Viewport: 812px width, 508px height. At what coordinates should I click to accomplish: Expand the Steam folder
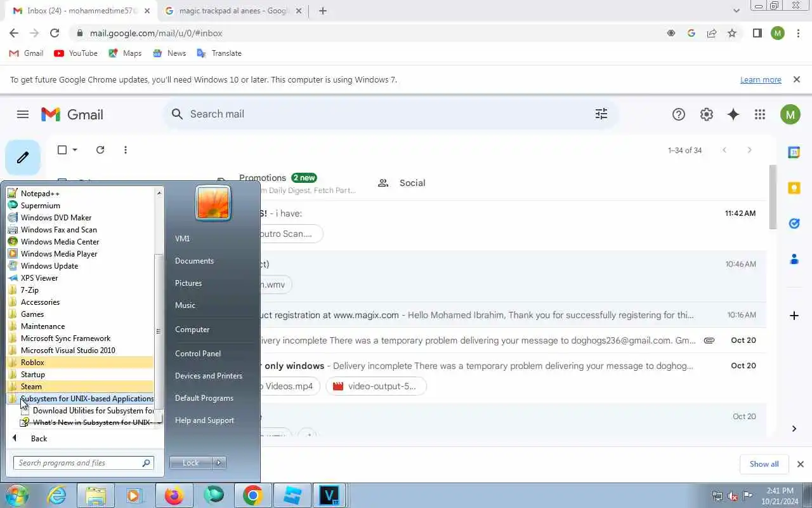(81, 387)
